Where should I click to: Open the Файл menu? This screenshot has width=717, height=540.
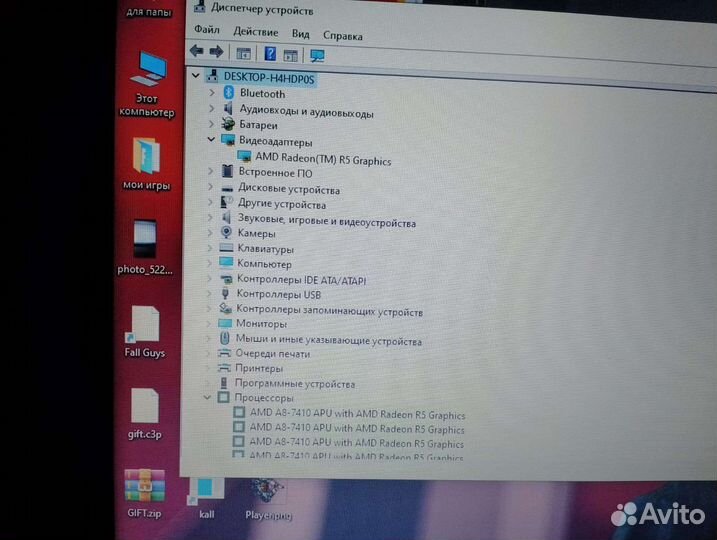click(x=207, y=29)
